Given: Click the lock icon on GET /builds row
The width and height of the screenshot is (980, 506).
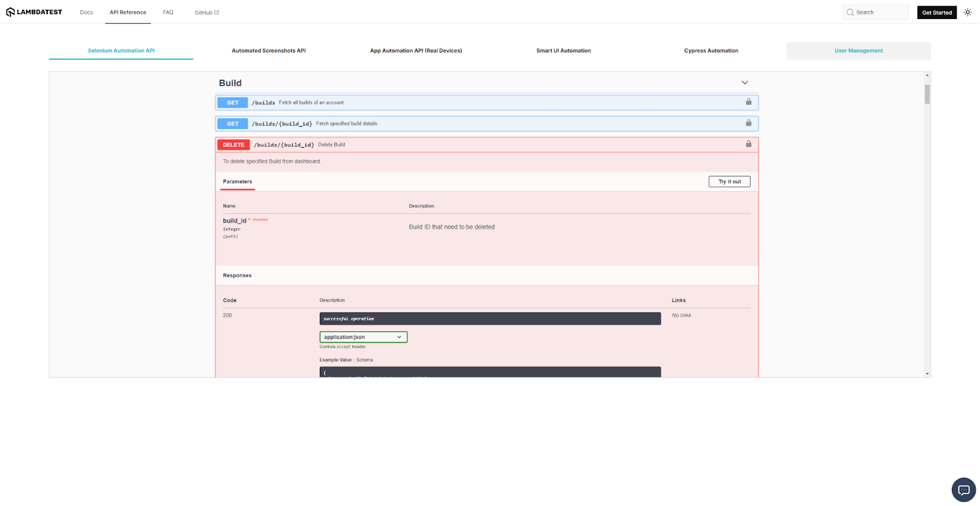Looking at the screenshot, I should coord(748,102).
